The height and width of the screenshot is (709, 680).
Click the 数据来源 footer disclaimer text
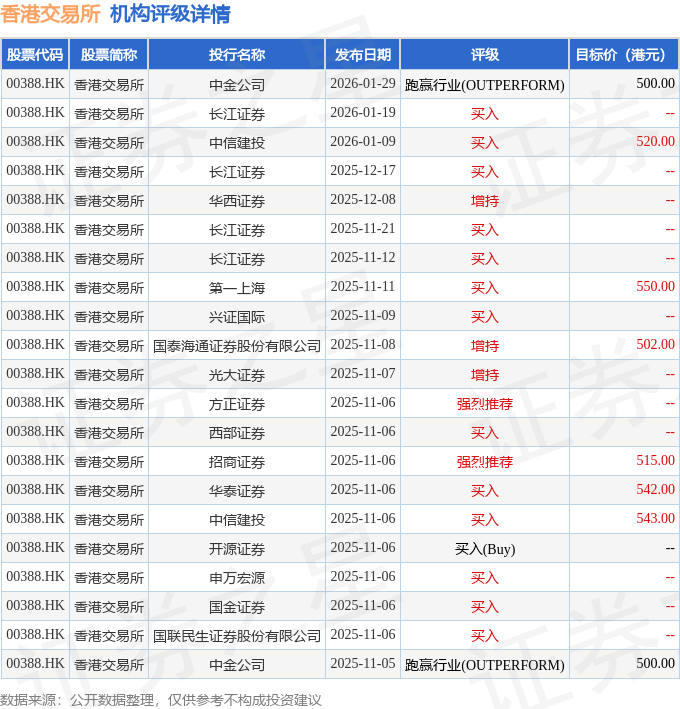click(x=161, y=700)
